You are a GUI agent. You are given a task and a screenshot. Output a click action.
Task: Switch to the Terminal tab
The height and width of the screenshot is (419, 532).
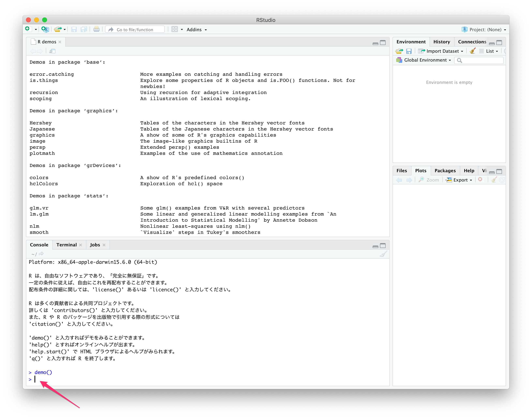coord(66,245)
